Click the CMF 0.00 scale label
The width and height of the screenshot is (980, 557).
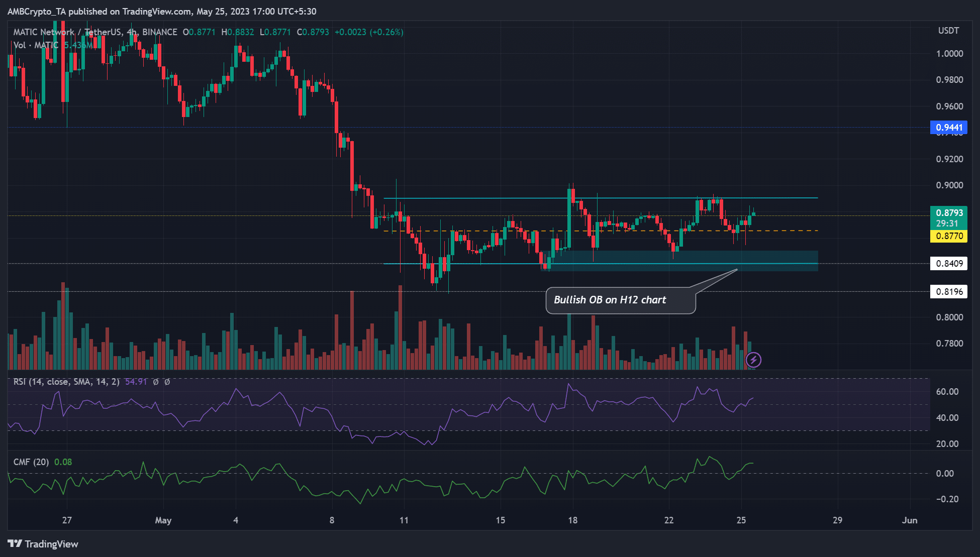coord(945,474)
